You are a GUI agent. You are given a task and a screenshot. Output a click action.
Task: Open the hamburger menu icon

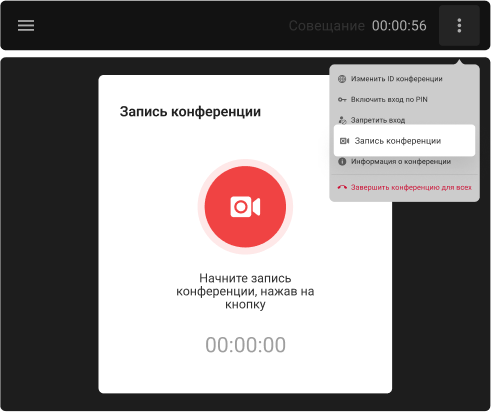[26, 25]
